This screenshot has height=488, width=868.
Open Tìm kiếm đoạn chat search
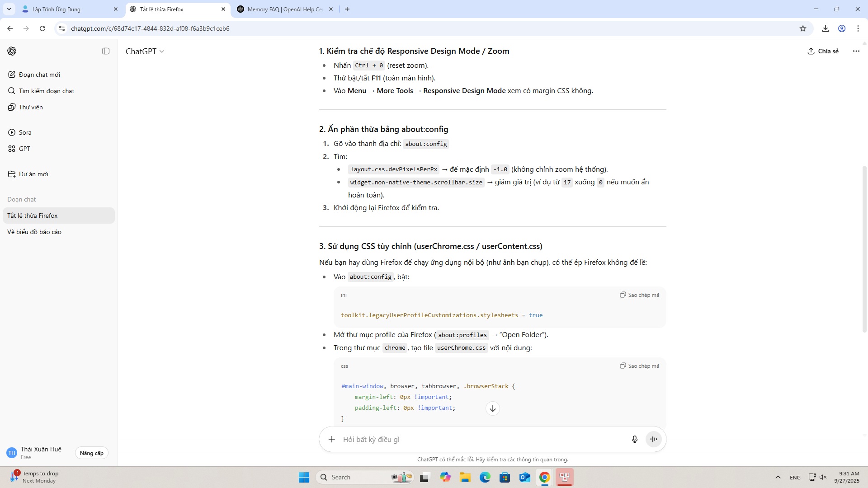coord(46,91)
